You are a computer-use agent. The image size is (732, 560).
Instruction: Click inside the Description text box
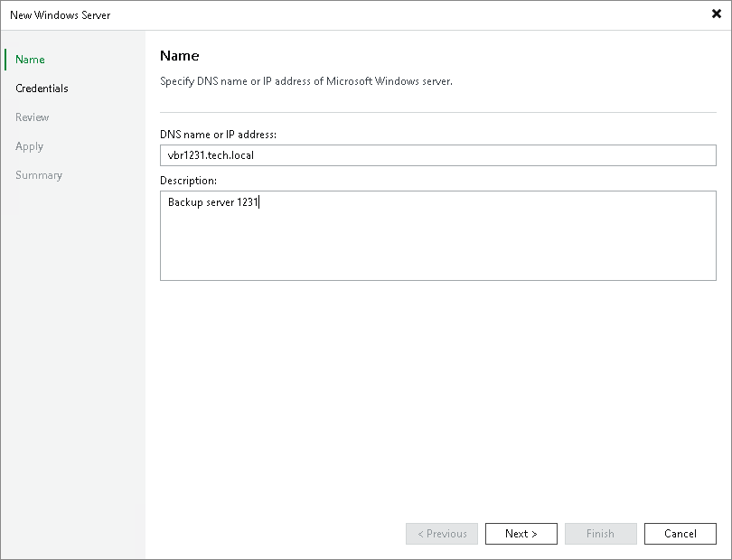click(438, 236)
